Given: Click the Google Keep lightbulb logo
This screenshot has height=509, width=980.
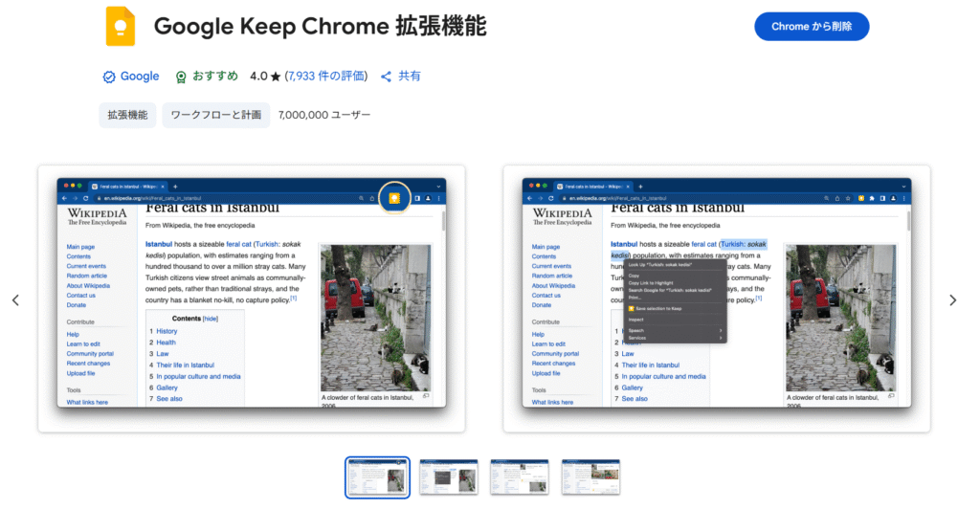Looking at the screenshot, I should click(120, 26).
